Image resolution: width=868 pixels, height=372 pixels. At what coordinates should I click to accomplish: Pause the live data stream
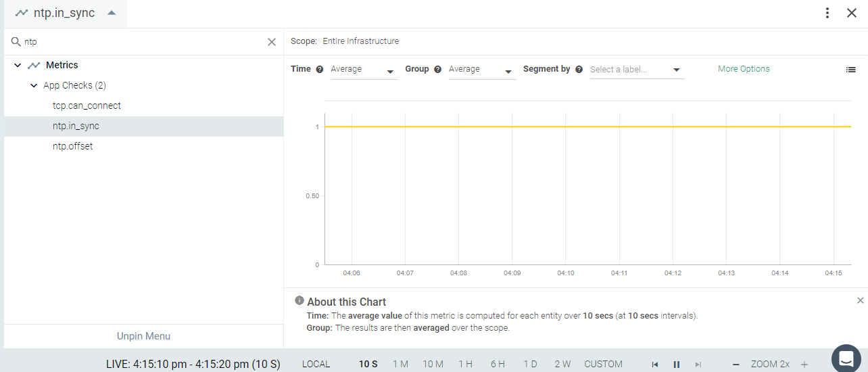[x=677, y=365]
